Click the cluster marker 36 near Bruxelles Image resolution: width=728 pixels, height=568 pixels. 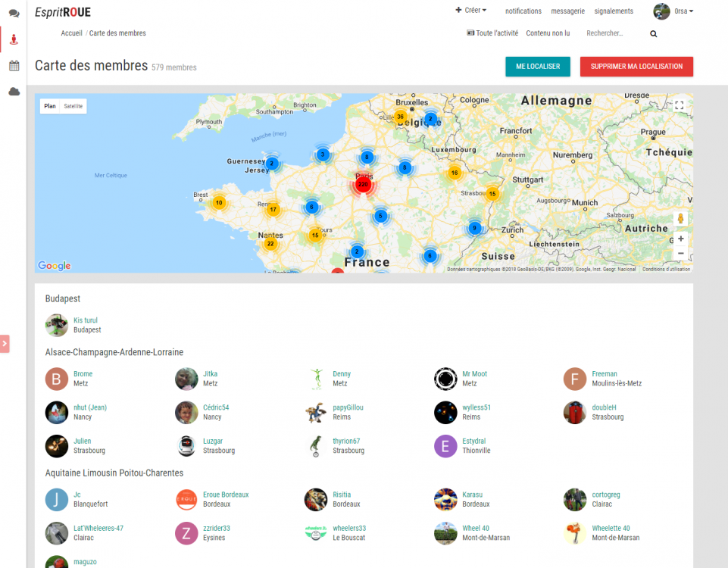400,117
